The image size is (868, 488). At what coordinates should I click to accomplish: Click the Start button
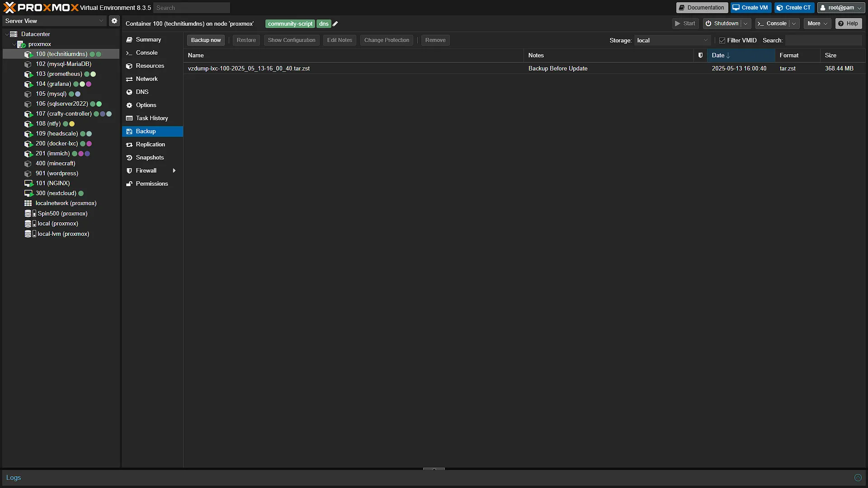[x=685, y=23]
